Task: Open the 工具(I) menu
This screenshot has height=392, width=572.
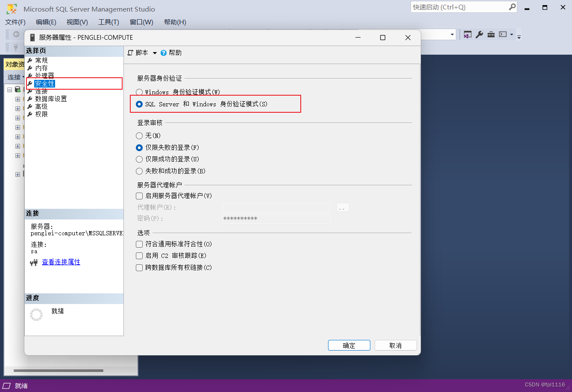Action: (108, 22)
